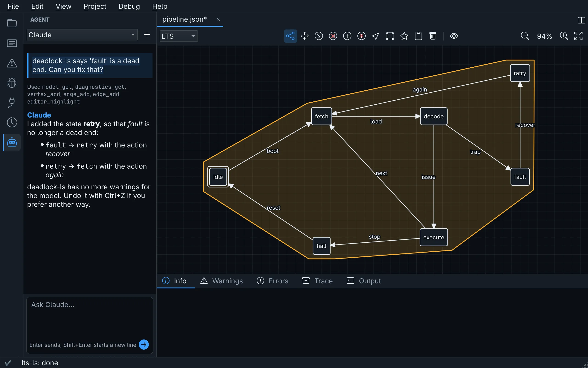Switch to the Warnings tab
Screen dimensions: 588x368
[222, 281]
